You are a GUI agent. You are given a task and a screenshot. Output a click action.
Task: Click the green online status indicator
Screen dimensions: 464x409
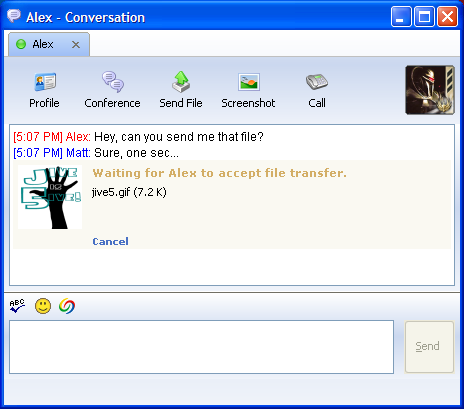pyautogui.click(x=21, y=44)
